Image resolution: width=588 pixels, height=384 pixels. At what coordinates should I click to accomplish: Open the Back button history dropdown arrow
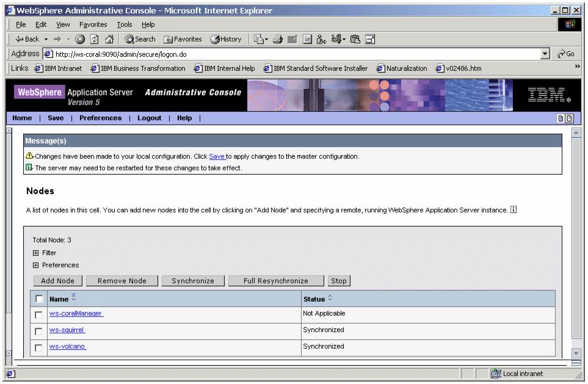46,39
